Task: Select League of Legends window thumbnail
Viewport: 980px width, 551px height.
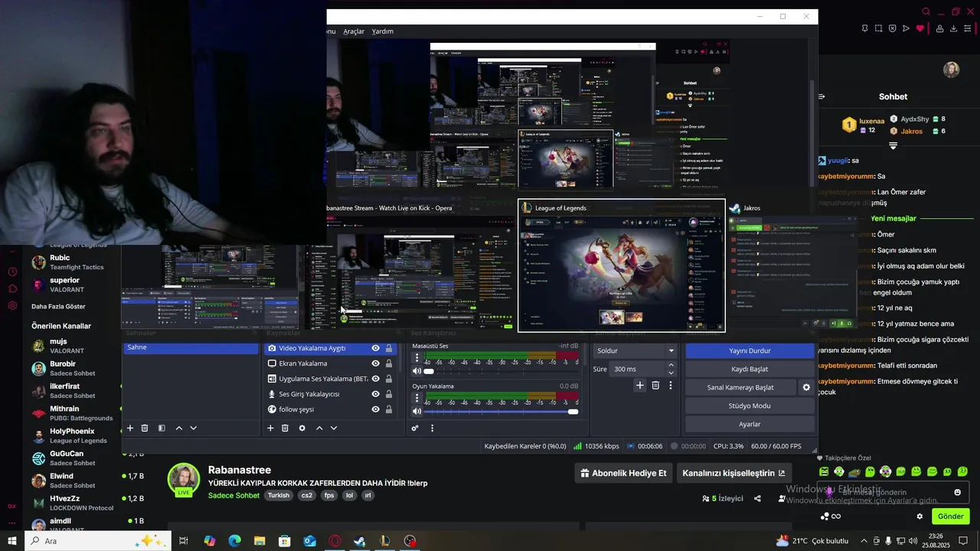Action: 622,266
